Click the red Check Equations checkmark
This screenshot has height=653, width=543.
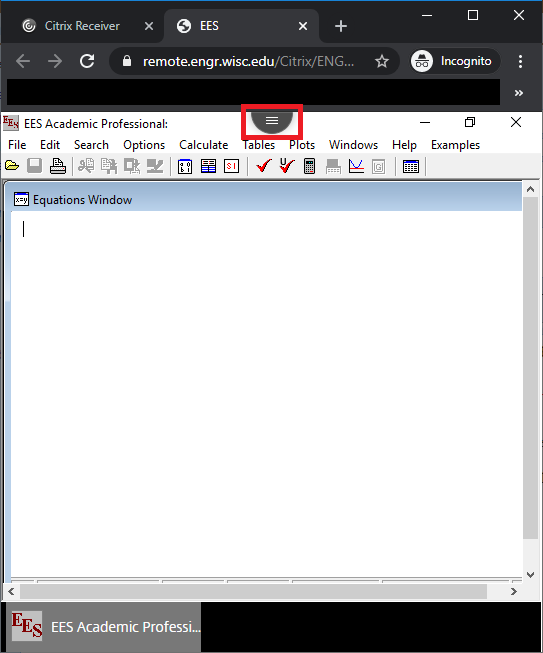pyautogui.click(x=264, y=166)
